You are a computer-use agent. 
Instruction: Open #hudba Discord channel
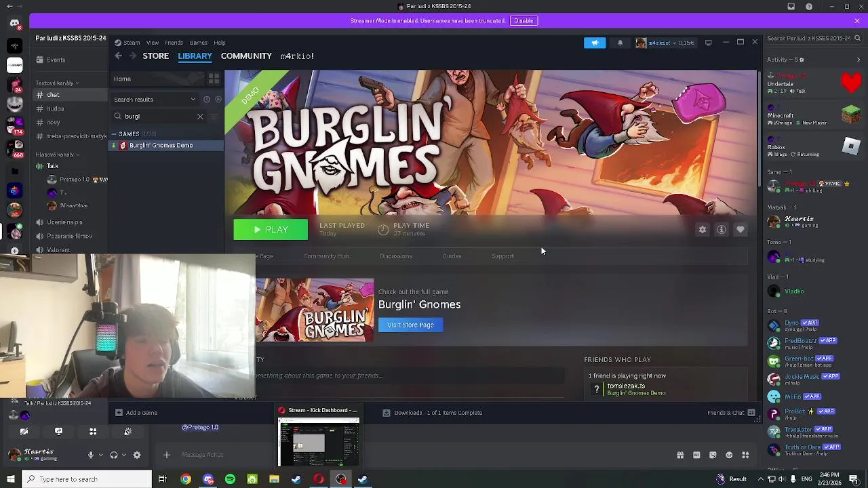pos(55,109)
